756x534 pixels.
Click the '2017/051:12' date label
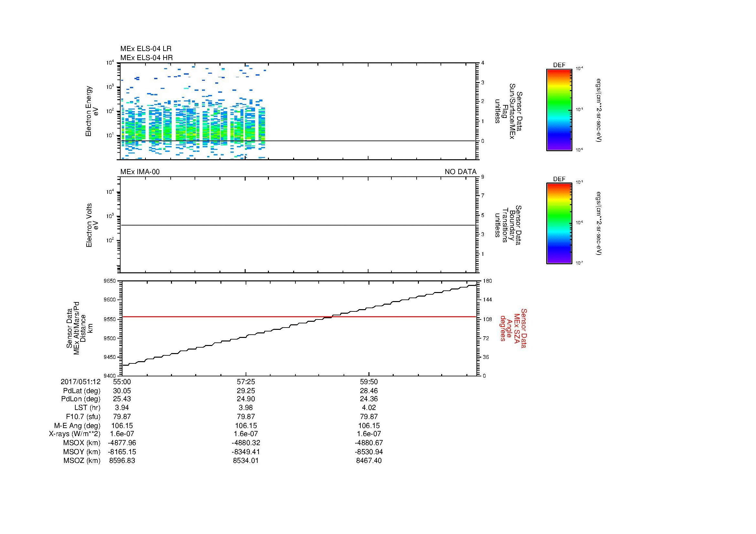80,382
